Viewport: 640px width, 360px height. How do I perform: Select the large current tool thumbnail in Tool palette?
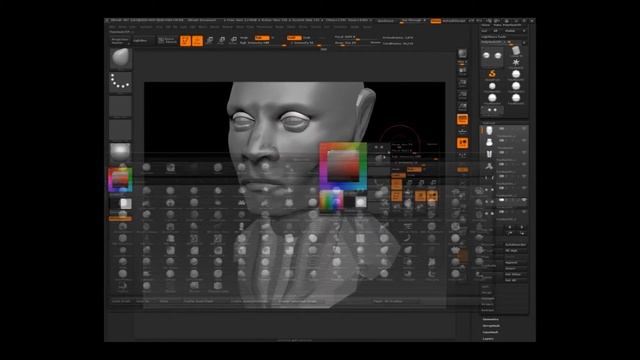(492, 56)
